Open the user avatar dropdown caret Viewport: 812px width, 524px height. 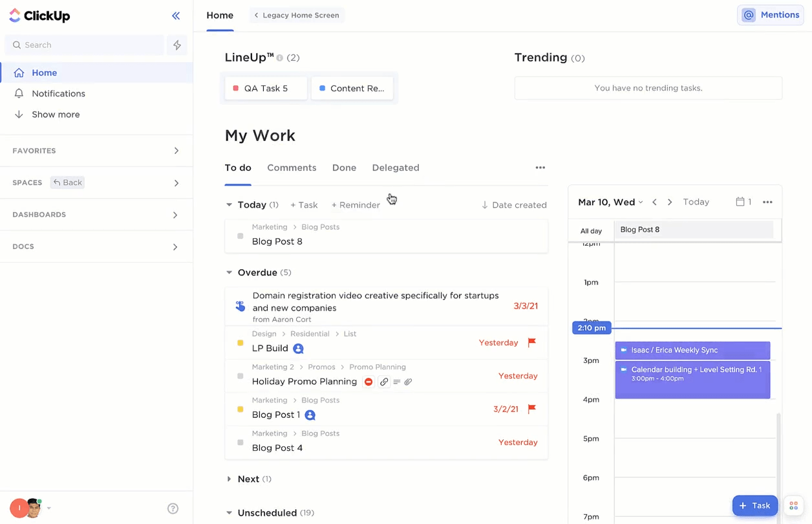click(x=49, y=508)
